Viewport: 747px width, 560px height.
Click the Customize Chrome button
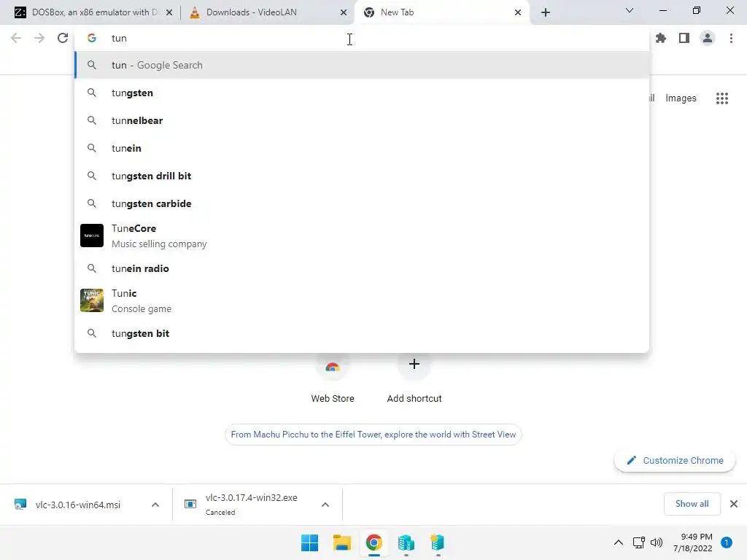[x=675, y=461]
